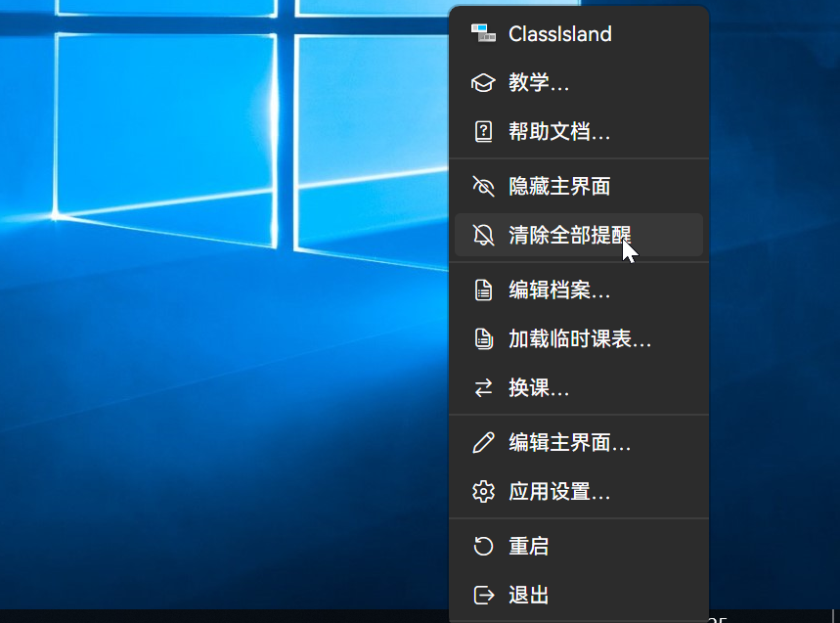Click the logout arrow icon next to 退出
Image resolution: width=840 pixels, height=623 pixels.
point(483,595)
